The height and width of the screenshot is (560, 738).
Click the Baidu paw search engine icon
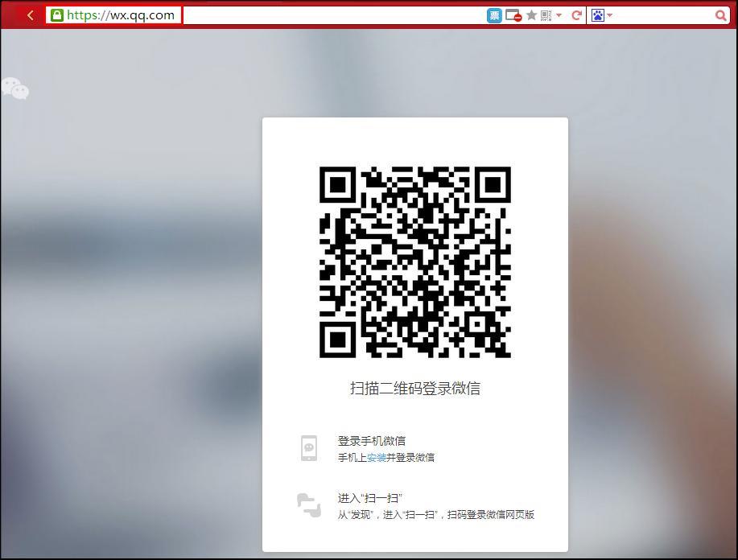(598, 15)
